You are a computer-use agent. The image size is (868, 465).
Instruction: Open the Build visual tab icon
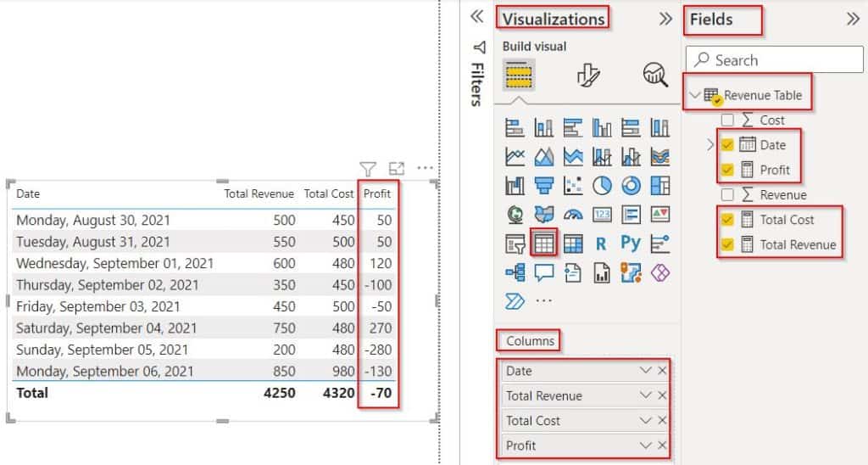(x=519, y=75)
